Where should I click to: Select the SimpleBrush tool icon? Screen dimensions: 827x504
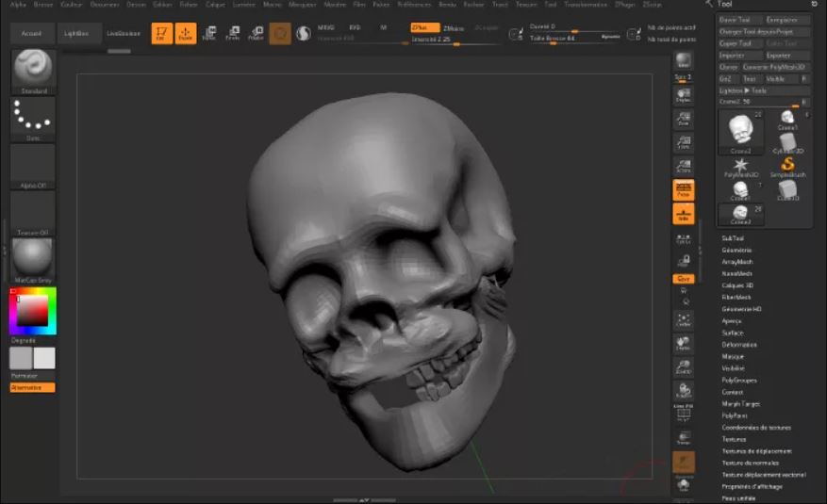point(787,167)
